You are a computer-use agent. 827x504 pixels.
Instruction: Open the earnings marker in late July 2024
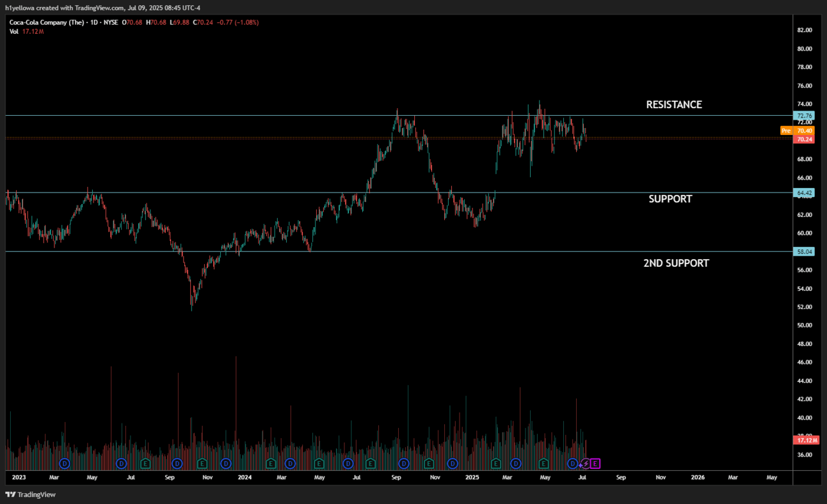click(x=370, y=463)
